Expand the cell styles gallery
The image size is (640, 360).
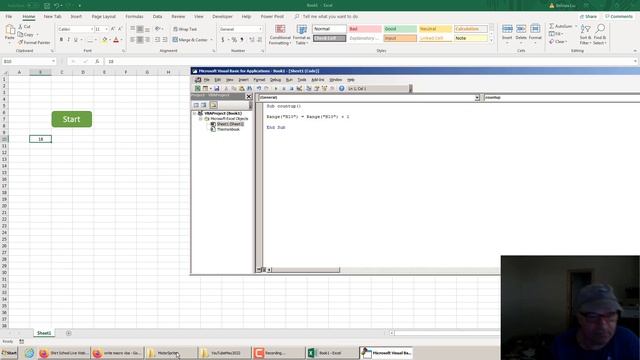point(491,40)
